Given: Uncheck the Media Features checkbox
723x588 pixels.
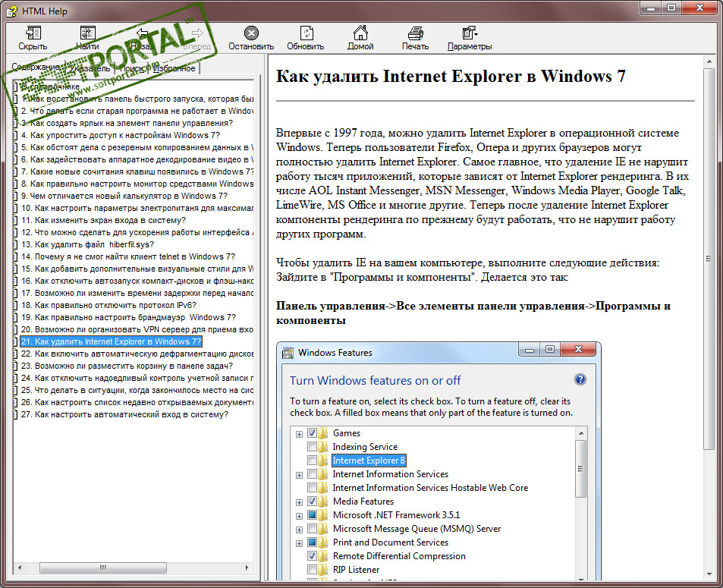Looking at the screenshot, I should [x=312, y=502].
